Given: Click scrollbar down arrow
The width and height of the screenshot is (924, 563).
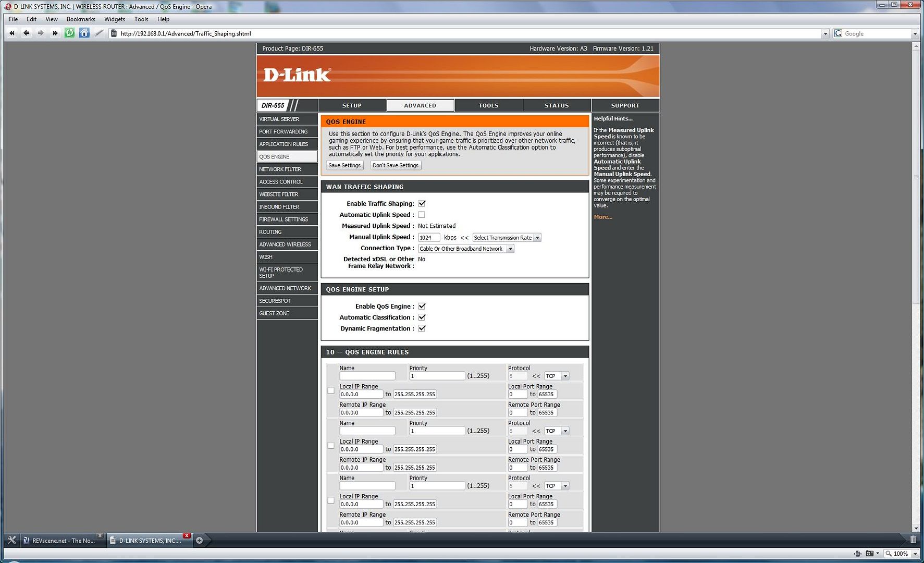Looking at the screenshot, I should click(916, 528).
